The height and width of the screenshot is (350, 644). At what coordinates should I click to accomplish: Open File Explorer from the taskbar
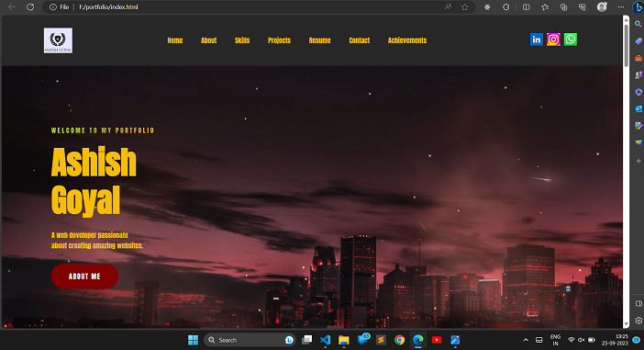pos(344,340)
